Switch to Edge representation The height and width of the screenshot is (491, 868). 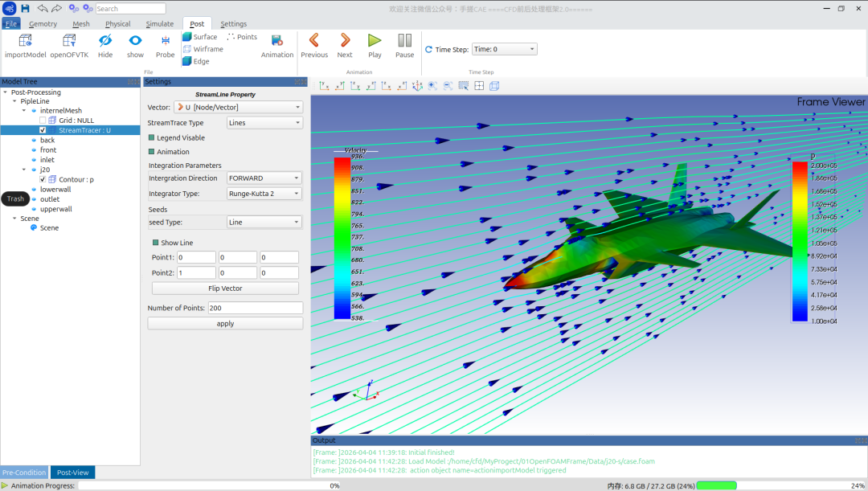pyautogui.click(x=196, y=61)
